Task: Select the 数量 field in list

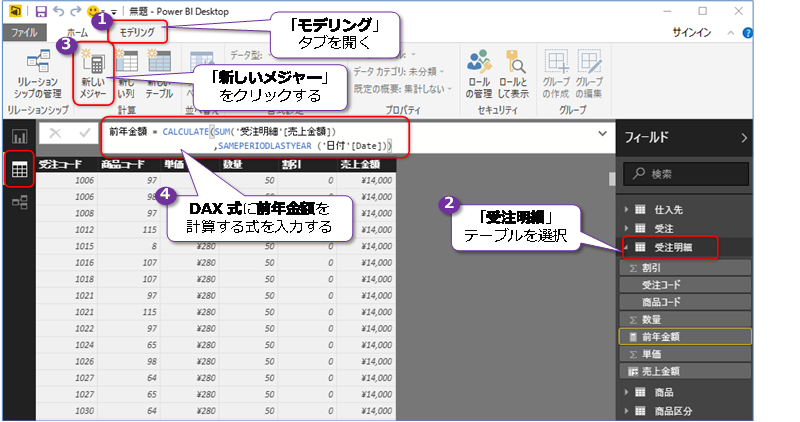Action: (685, 319)
